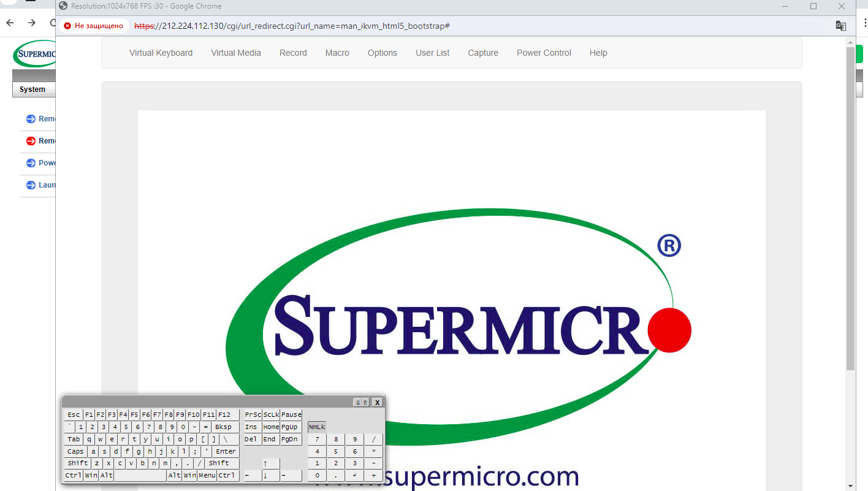Click the F11 function key
Image resolution: width=868 pixels, height=491 pixels.
208,415
